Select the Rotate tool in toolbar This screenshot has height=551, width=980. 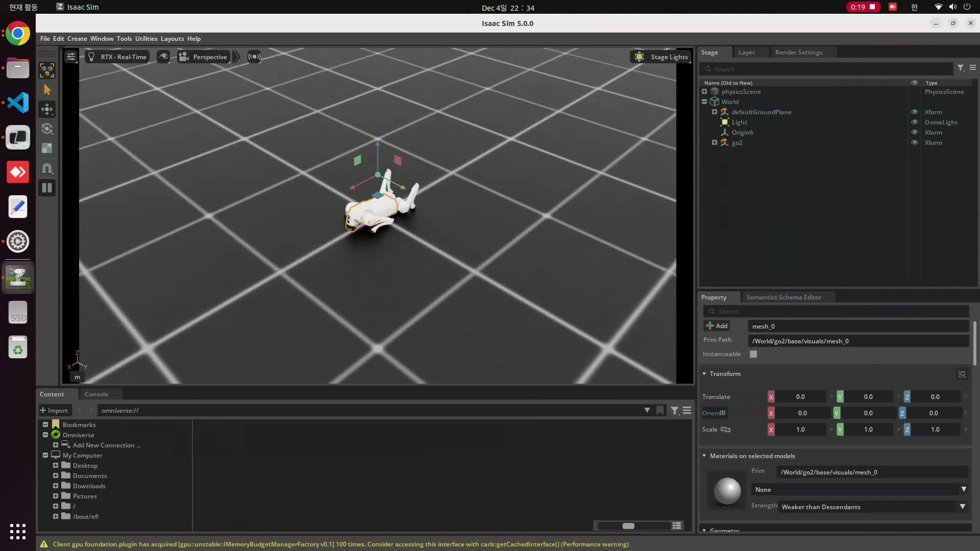(x=47, y=129)
